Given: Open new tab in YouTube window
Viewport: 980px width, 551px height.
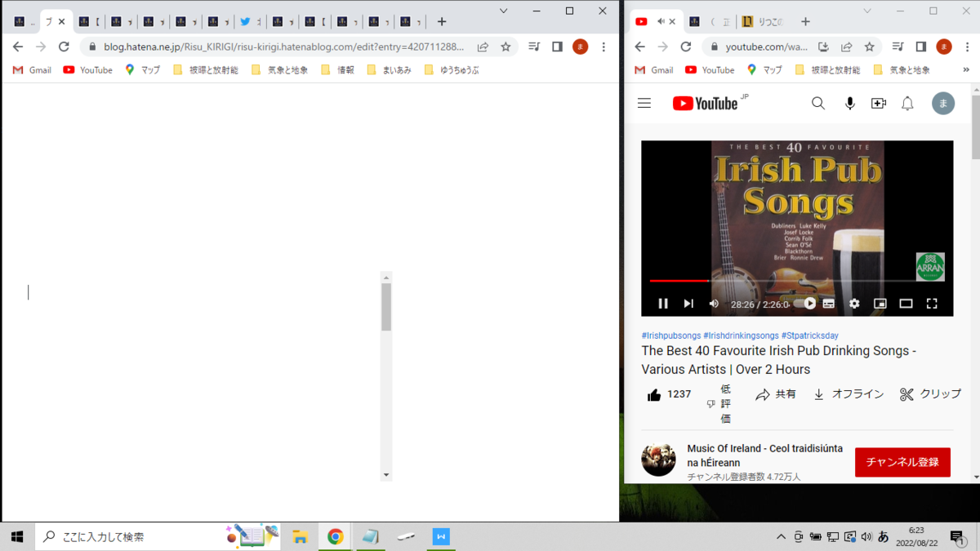Looking at the screenshot, I should [x=805, y=22].
